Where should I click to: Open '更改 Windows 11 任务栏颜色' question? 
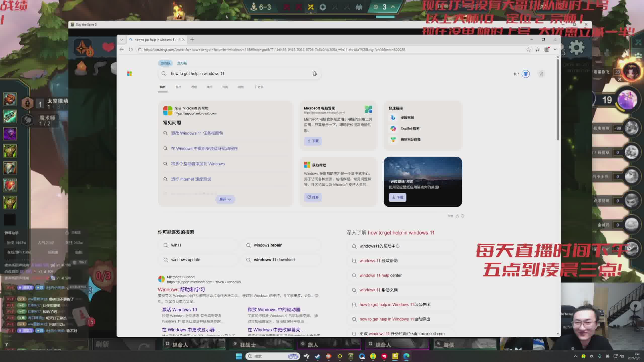197,133
